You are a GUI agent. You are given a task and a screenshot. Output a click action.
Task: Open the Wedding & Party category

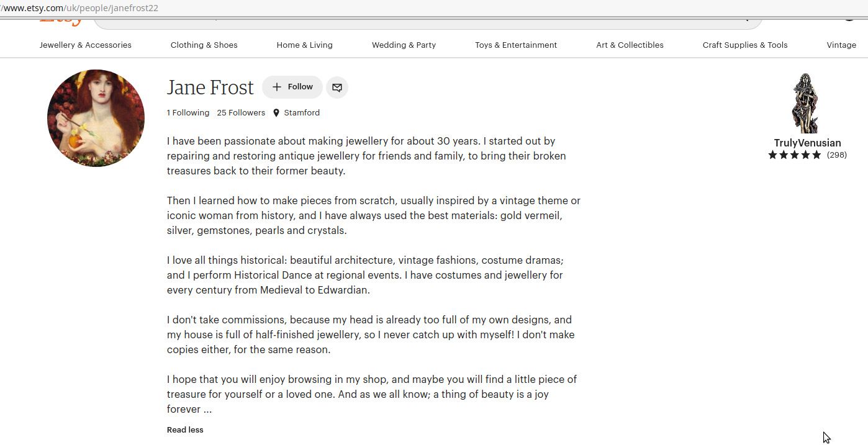click(404, 45)
